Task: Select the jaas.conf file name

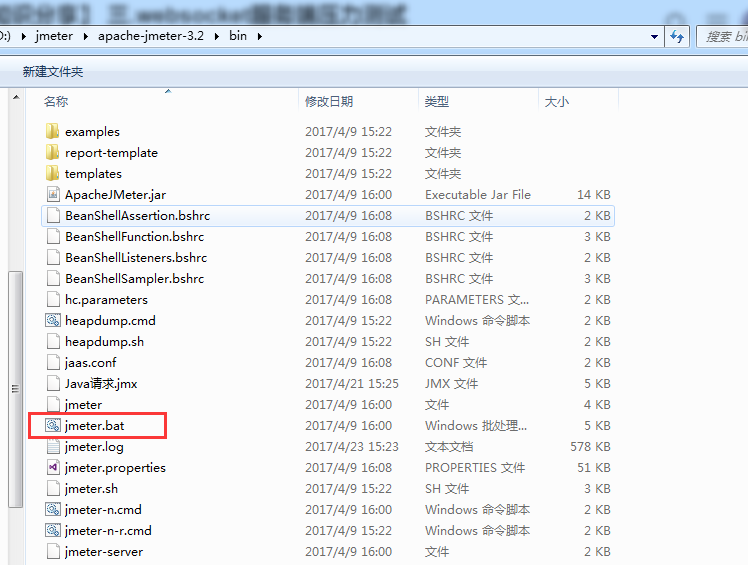Action: [x=91, y=363]
